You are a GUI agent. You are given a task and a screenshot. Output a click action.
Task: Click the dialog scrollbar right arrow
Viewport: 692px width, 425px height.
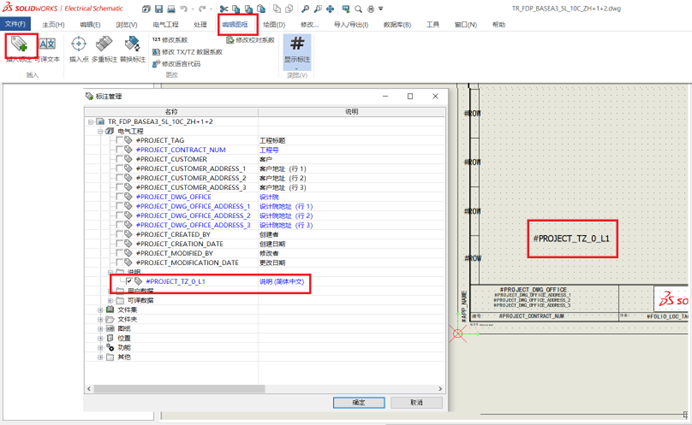pos(440,389)
